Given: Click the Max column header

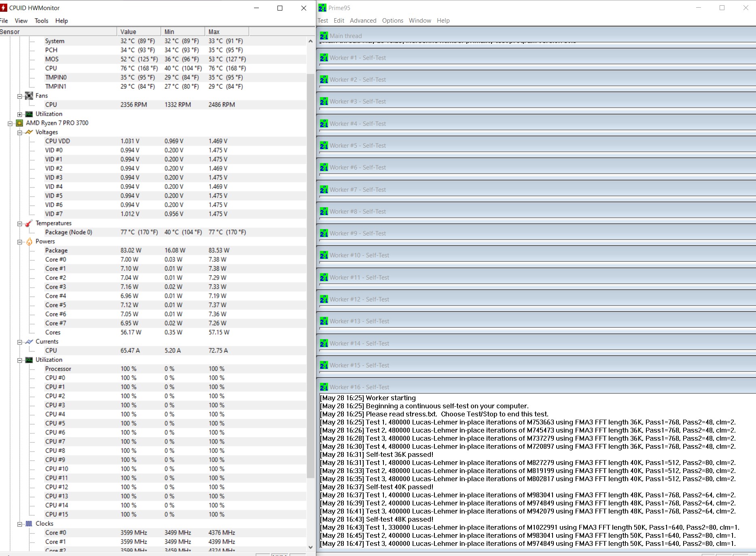Looking at the screenshot, I should tap(227, 32).
